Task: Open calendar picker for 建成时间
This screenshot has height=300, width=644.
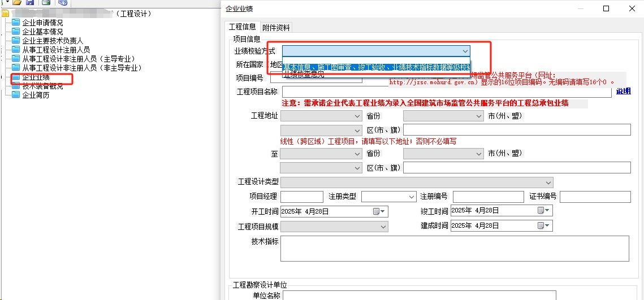Action: tap(543, 225)
